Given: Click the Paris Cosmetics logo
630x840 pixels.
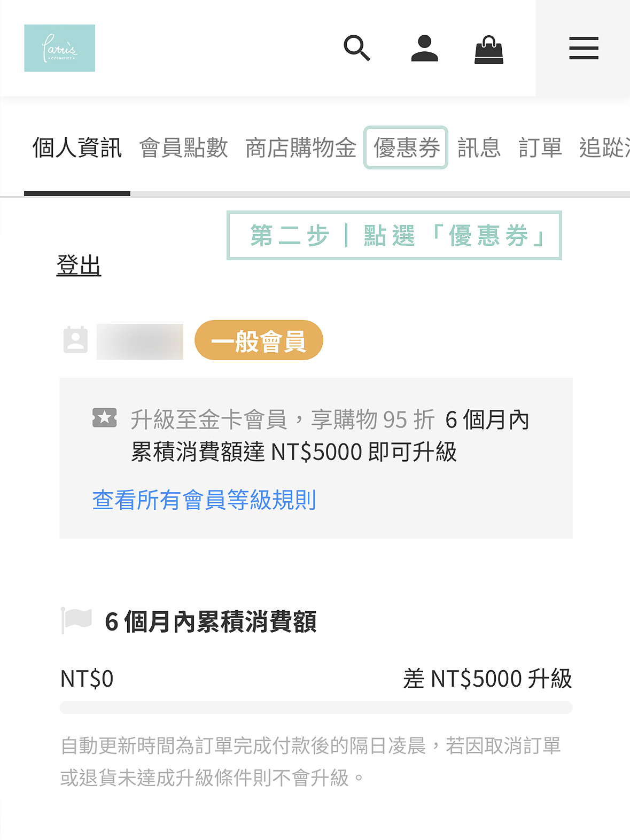Looking at the screenshot, I should [x=59, y=48].
